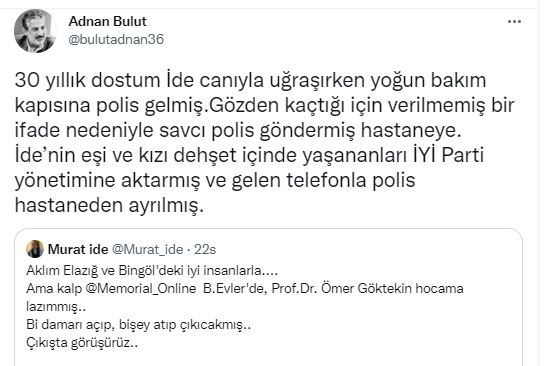Select the line 'Çıkışta görüşürüz..'

82,343
